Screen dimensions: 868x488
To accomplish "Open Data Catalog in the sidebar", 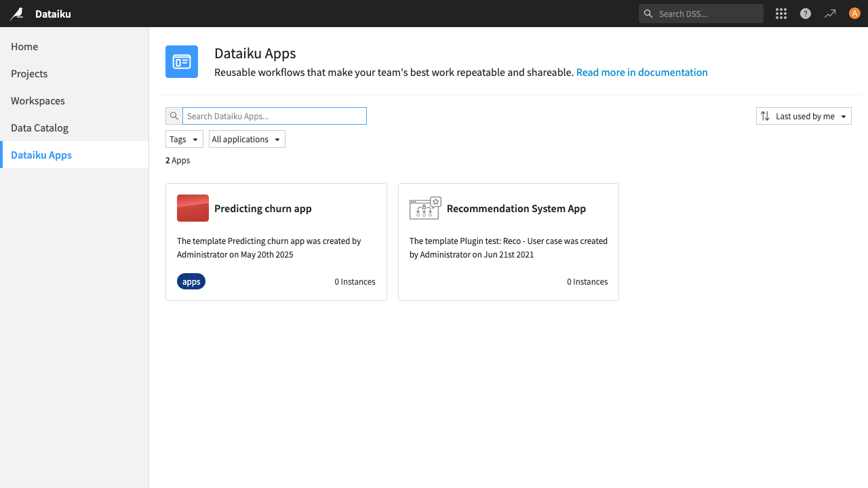I will (x=39, y=128).
